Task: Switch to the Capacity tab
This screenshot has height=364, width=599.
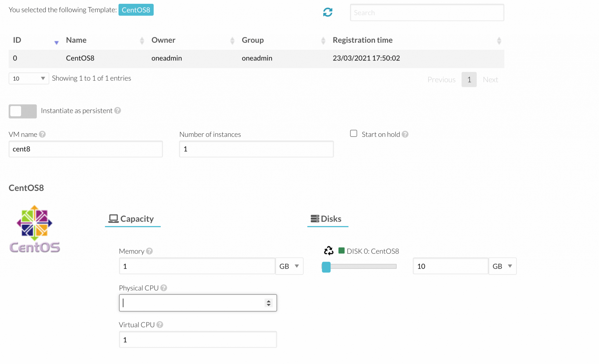Action: (132, 219)
